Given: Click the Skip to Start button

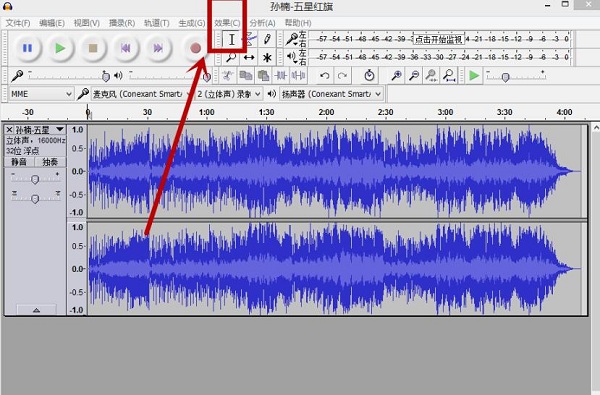Looking at the screenshot, I should click(125, 48).
